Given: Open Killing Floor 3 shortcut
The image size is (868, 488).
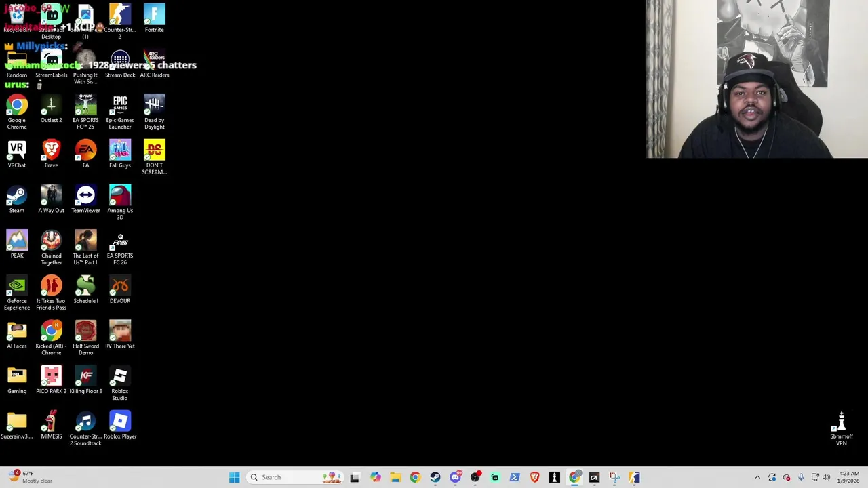Looking at the screenshot, I should tap(85, 380).
